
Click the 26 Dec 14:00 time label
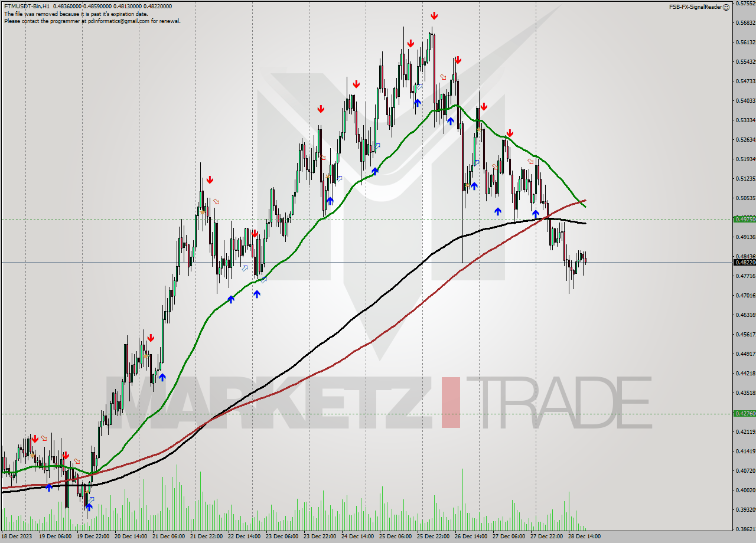pyautogui.click(x=471, y=537)
